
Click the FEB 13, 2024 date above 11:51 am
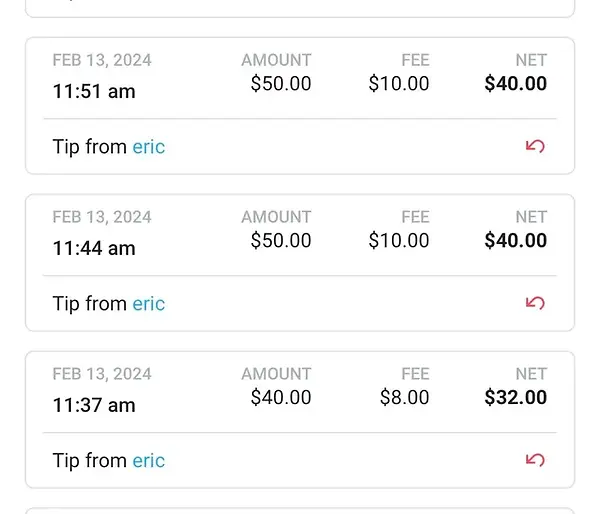pos(102,60)
